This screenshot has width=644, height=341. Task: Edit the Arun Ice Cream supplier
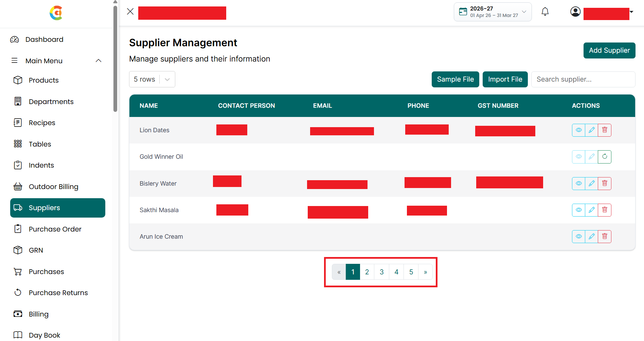591,237
